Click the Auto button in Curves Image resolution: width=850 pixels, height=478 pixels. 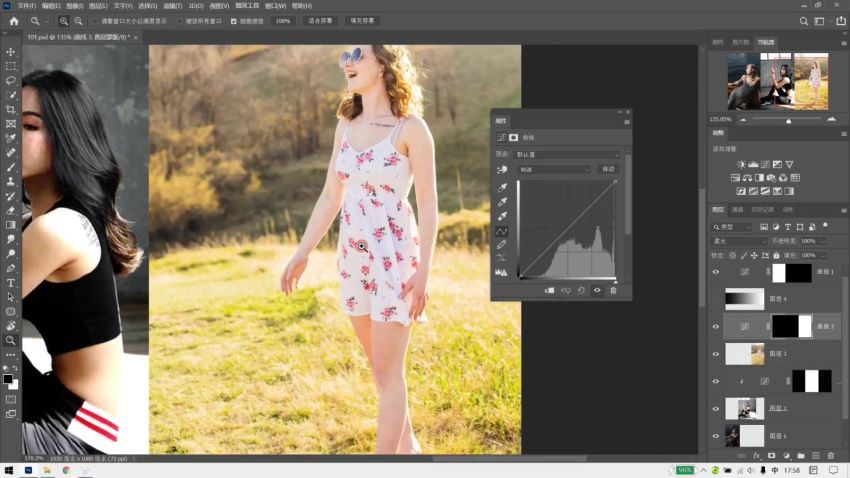[608, 170]
